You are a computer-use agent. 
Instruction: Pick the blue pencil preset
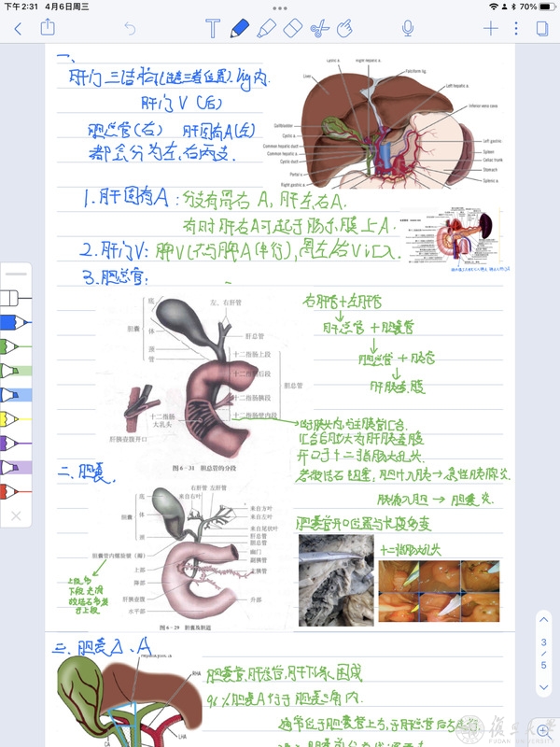(x=13, y=321)
